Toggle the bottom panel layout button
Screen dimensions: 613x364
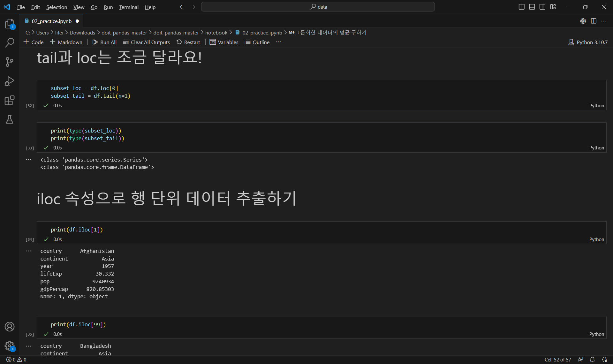pyautogui.click(x=532, y=7)
